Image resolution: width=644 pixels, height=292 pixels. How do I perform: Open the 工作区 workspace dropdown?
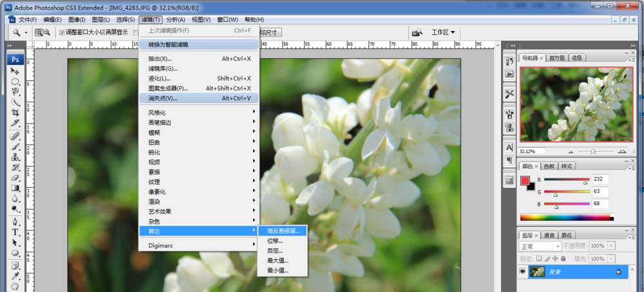(443, 32)
